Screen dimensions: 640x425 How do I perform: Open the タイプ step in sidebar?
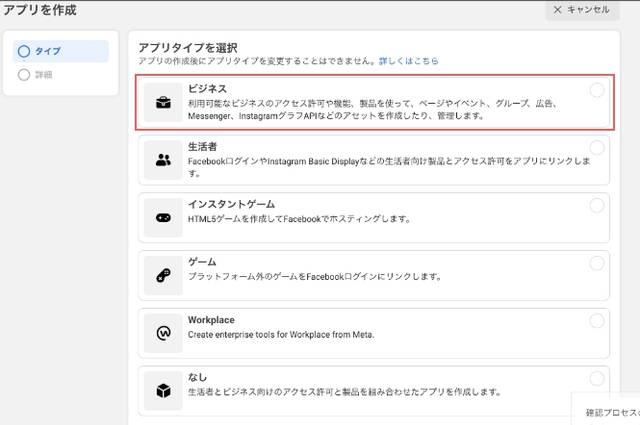click(61, 51)
